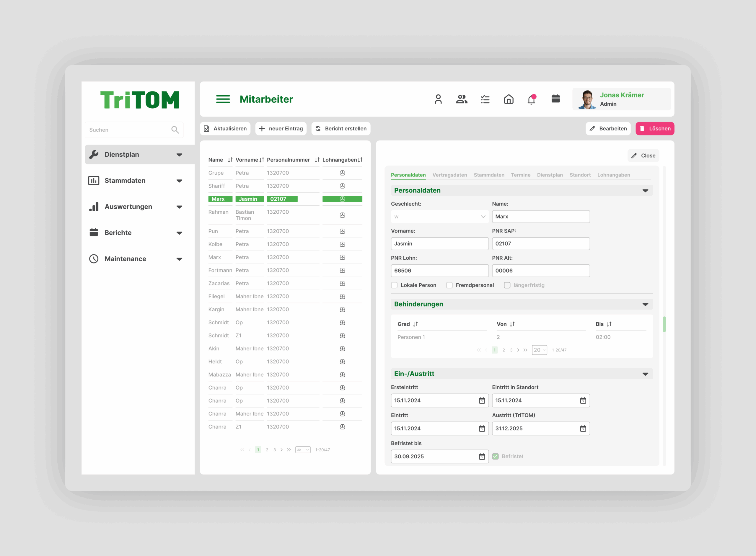This screenshot has height=556, width=756.
Task: Click the neuer Eintrag button
Action: click(x=281, y=129)
